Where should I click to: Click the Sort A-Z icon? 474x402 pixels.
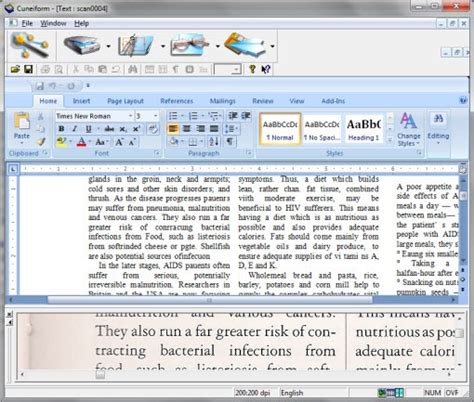coord(214,142)
